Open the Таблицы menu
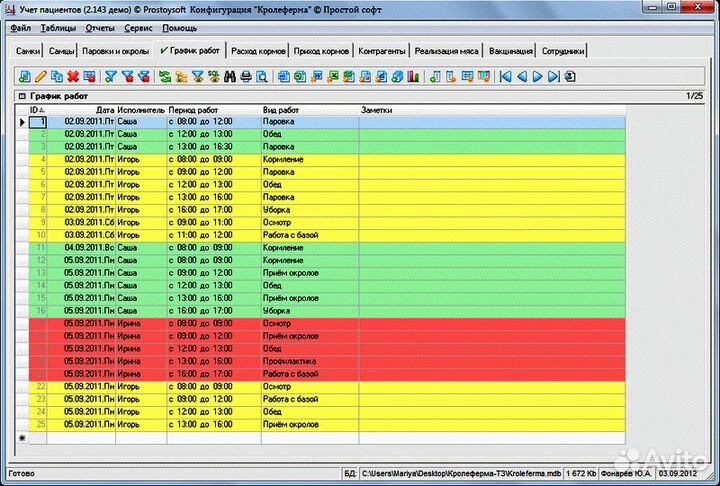Viewport: 720px width, 486px height. 58,28
